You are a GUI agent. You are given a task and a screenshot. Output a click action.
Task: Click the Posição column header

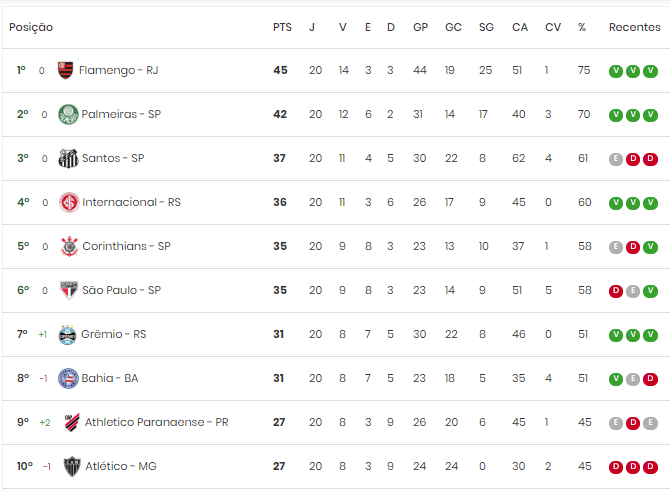[x=31, y=27]
